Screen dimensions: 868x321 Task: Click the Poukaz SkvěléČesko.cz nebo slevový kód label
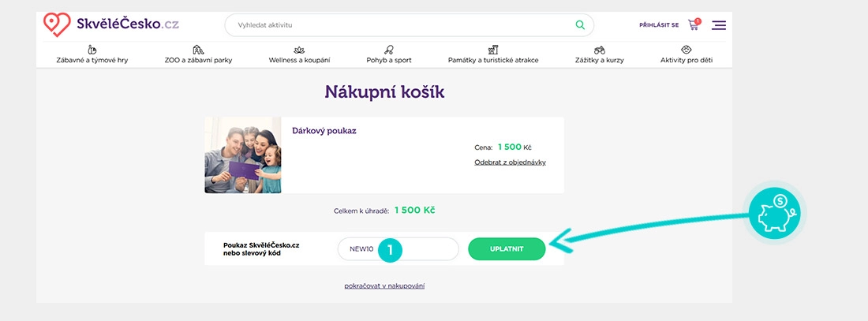(x=261, y=249)
